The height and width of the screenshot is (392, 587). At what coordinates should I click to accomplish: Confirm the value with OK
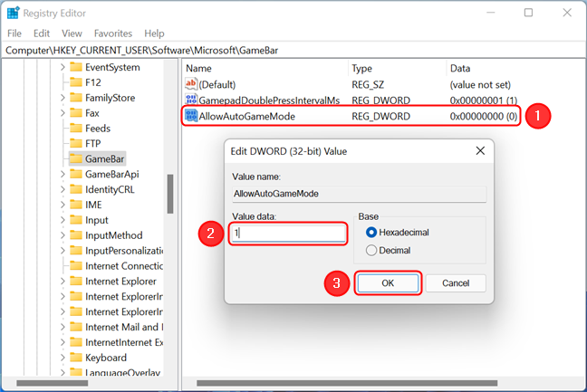coord(388,283)
